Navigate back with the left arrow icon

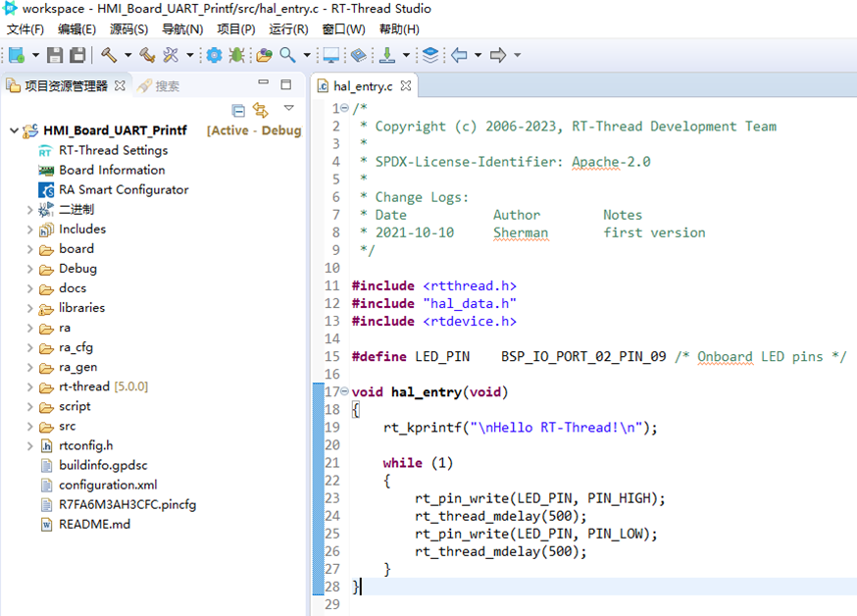tap(459, 55)
